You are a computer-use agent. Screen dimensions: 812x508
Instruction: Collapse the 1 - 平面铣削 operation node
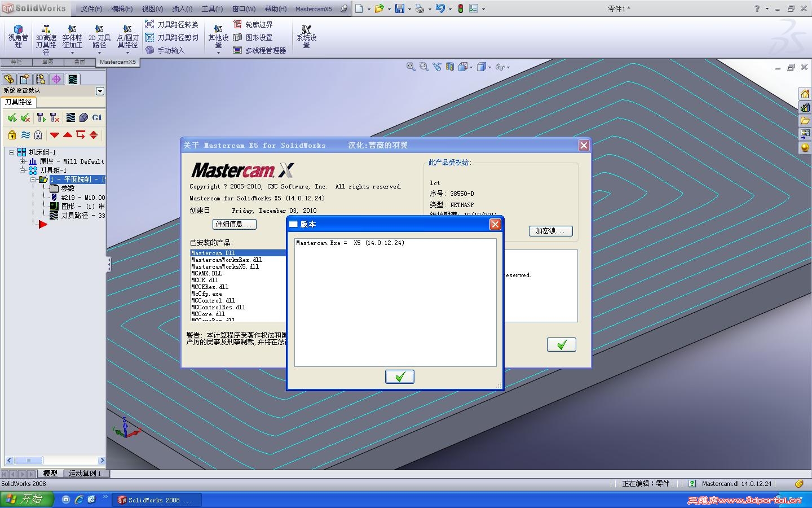pyautogui.click(x=33, y=179)
